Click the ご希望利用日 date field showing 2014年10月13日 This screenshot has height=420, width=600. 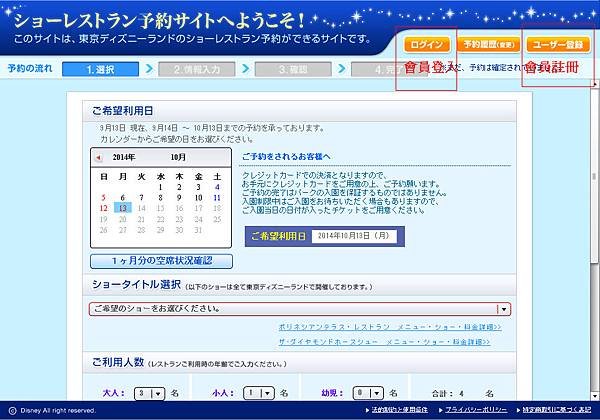tap(354, 236)
